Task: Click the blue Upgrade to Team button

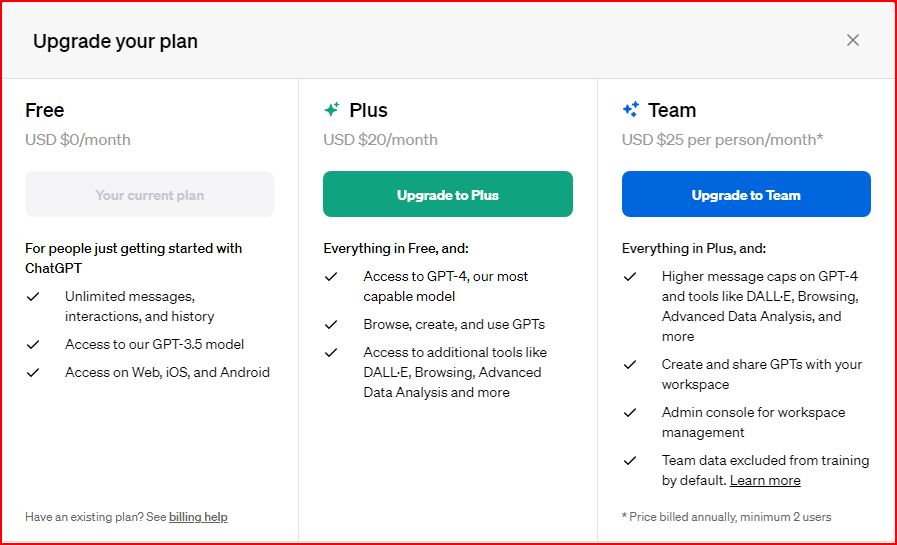Action: pyautogui.click(x=746, y=194)
